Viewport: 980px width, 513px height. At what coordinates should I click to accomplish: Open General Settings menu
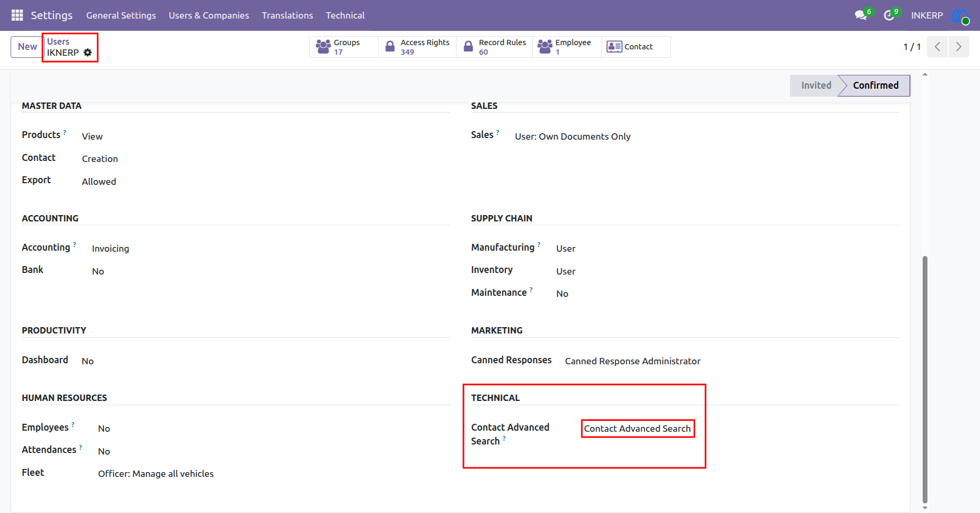(x=121, y=15)
